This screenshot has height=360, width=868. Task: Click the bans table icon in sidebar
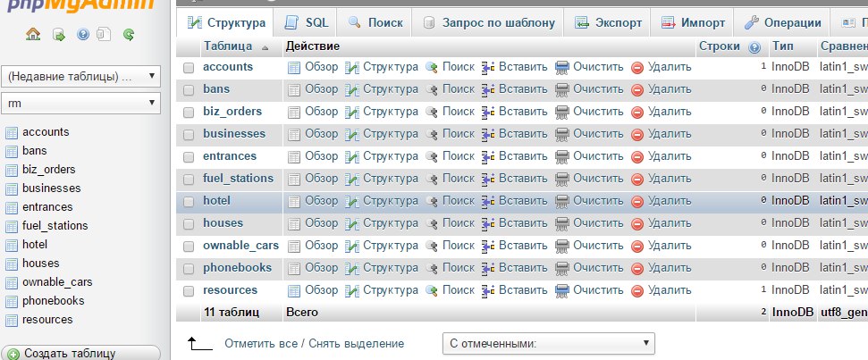tap(12, 152)
